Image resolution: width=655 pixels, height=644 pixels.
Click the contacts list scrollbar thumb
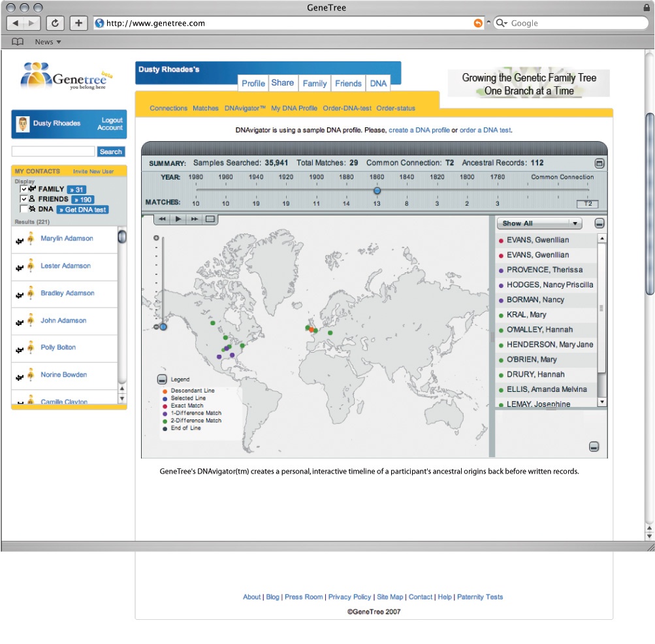[122, 237]
